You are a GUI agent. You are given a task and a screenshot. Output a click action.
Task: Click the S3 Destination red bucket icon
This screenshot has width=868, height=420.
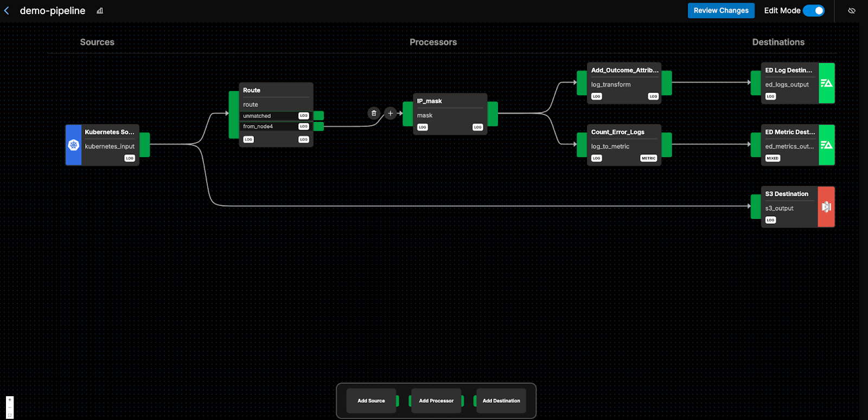point(826,207)
